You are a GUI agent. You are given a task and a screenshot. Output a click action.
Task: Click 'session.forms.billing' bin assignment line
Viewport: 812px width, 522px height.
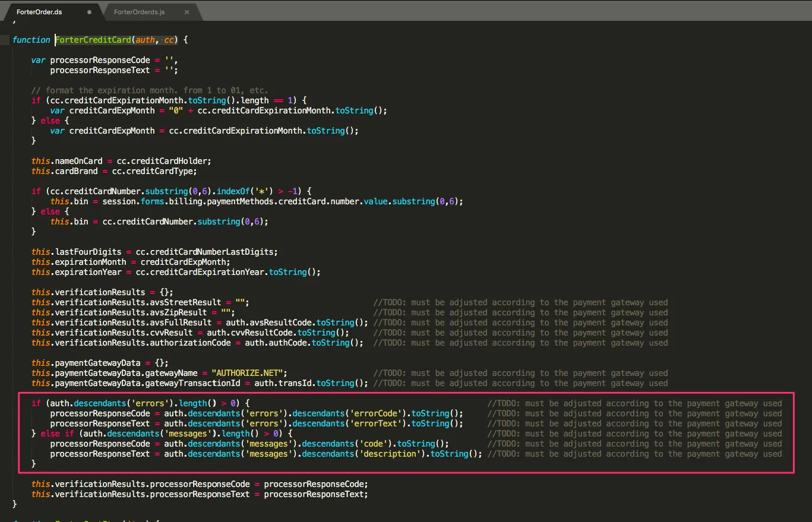[x=257, y=201]
